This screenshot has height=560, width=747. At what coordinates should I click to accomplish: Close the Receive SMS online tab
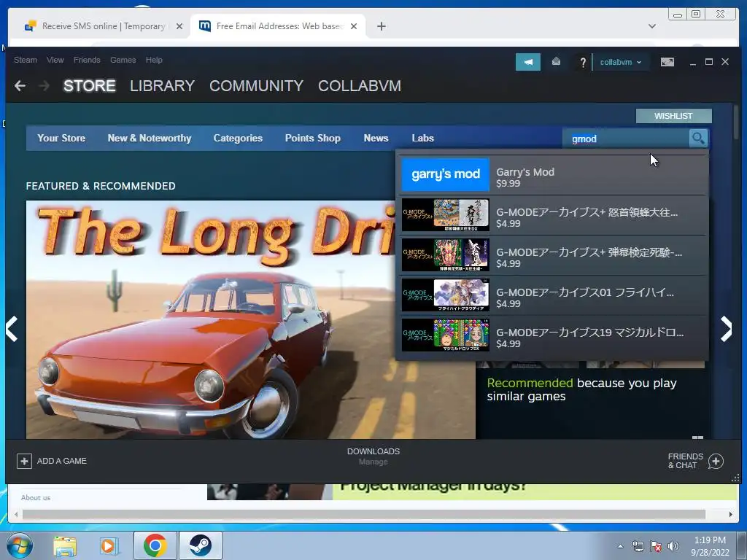179,26
